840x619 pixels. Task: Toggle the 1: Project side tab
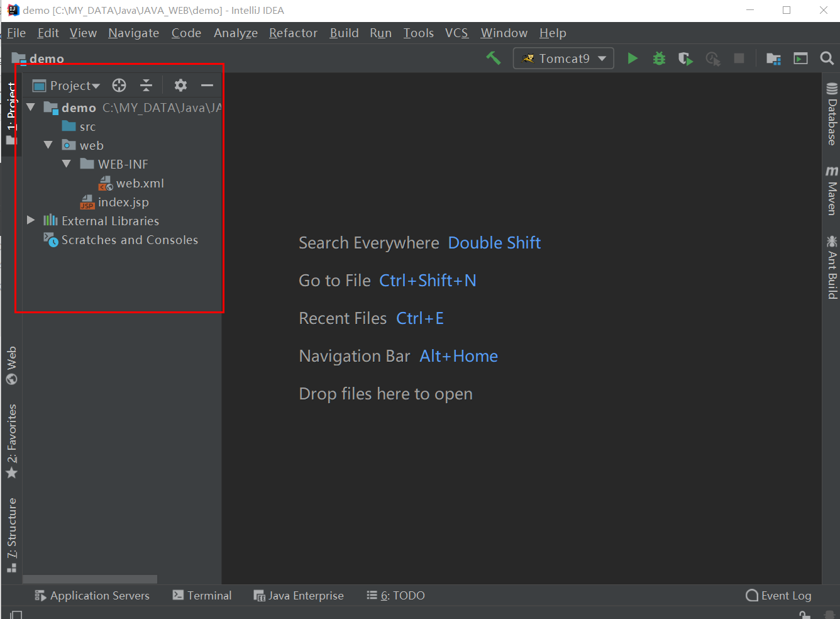pyautogui.click(x=11, y=113)
